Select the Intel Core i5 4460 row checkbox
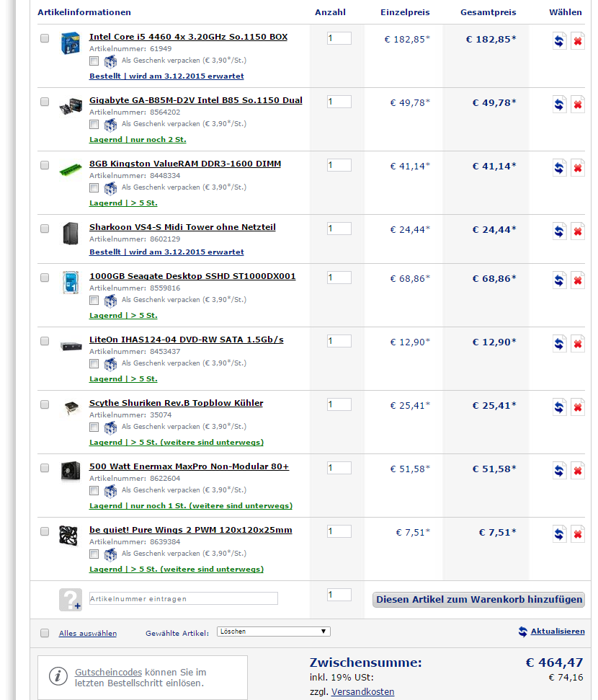 (x=45, y=38)
